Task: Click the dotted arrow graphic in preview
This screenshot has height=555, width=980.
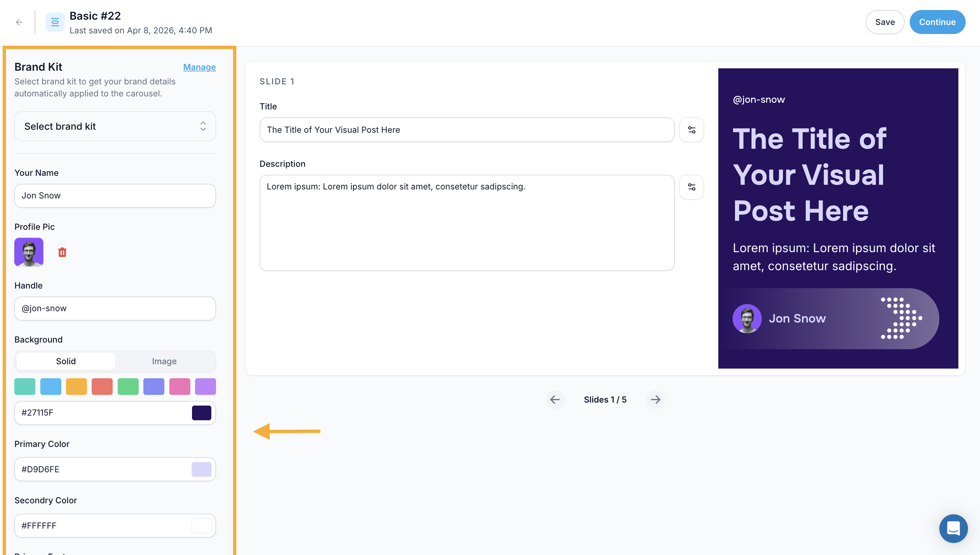Action: point(901,318)
